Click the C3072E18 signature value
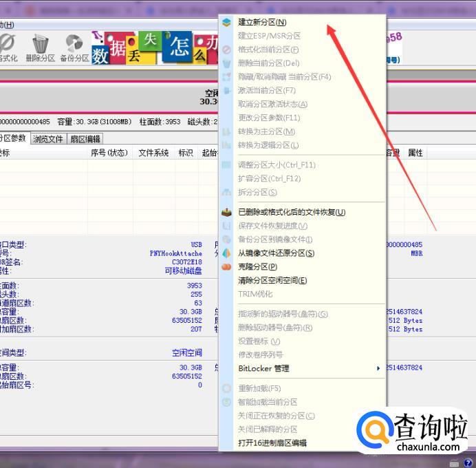The height and width of the screenshot is (468, 476). click(186, 262)
